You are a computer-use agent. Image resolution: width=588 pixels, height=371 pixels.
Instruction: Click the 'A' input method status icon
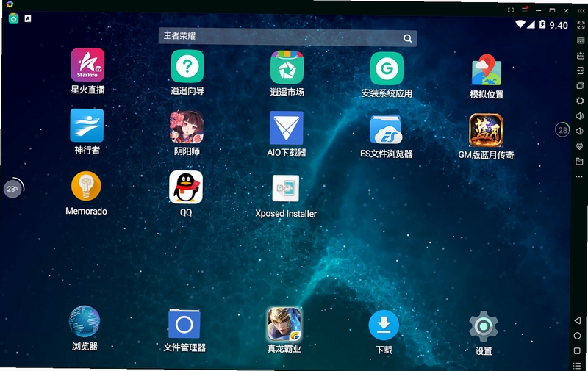pos(28,18)
